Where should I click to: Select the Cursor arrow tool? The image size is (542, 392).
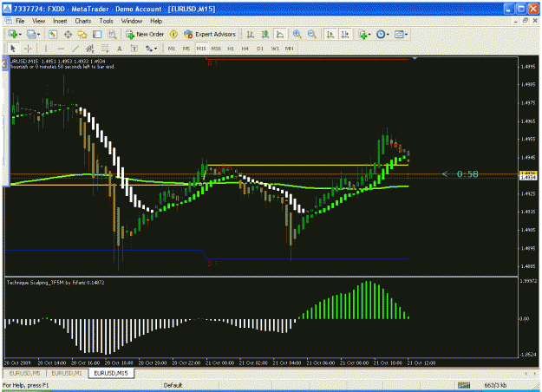point(14,49)
